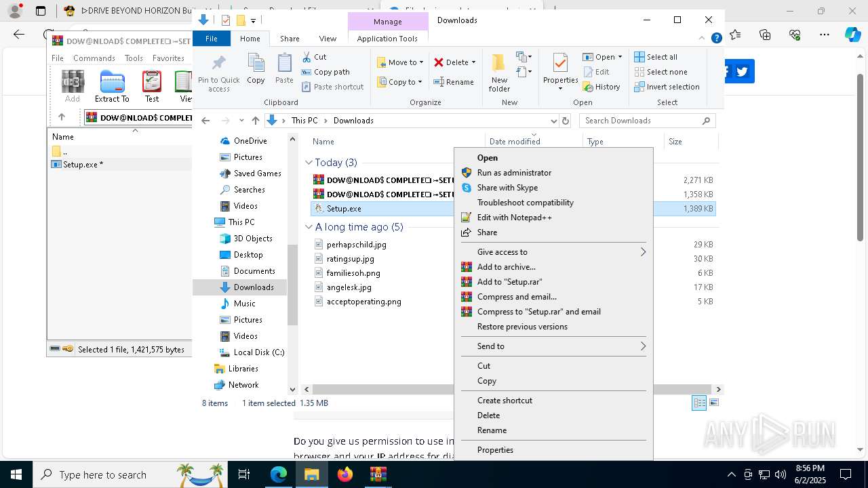Collapse the A long time ago (5) group
Viewport: 868px width, 488px height.
[309, 227]
